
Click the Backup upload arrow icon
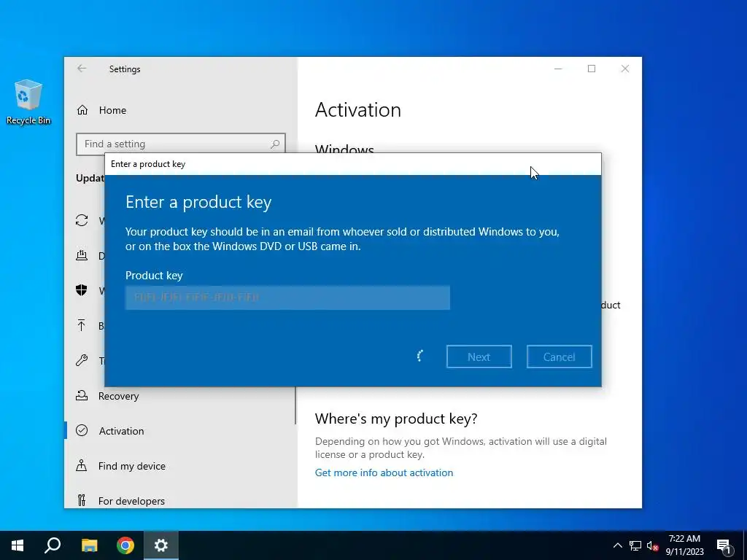(x=82, y=325)
